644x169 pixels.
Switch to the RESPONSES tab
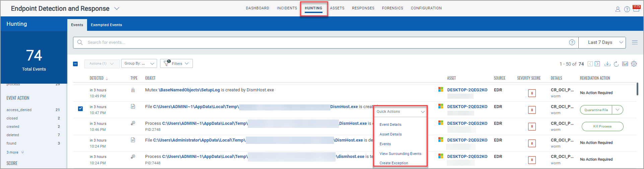click(363, 8)
